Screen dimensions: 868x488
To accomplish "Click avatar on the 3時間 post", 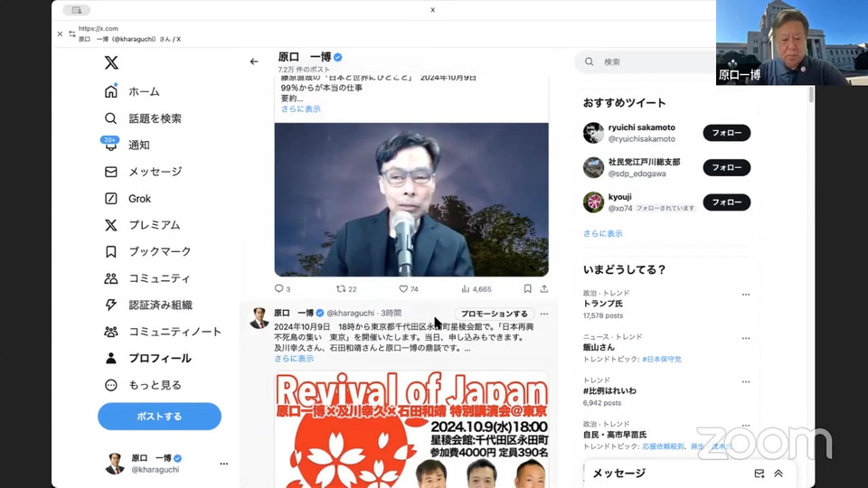I will pos(259,317).
